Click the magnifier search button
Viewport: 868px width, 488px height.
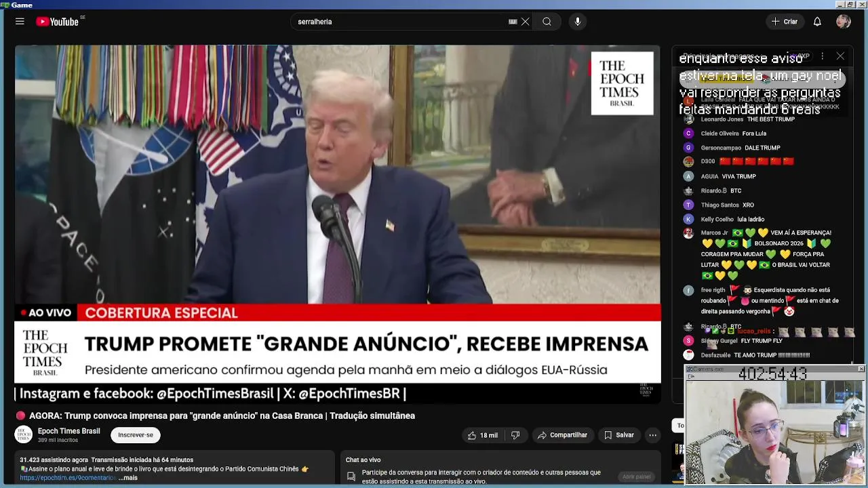547,22
